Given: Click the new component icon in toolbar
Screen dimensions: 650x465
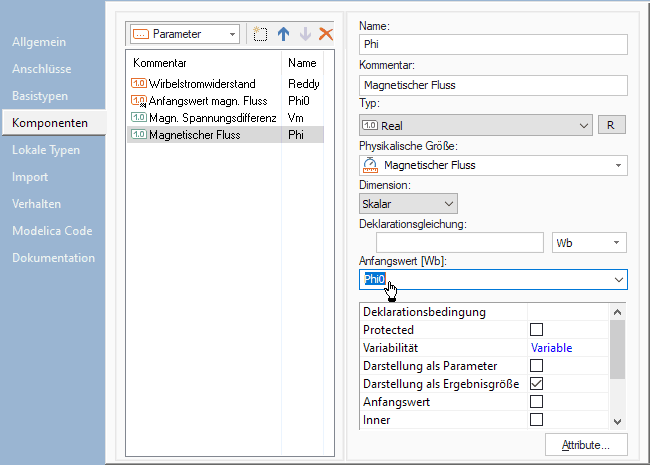Looking at the screenshot, I should (260, 34).
